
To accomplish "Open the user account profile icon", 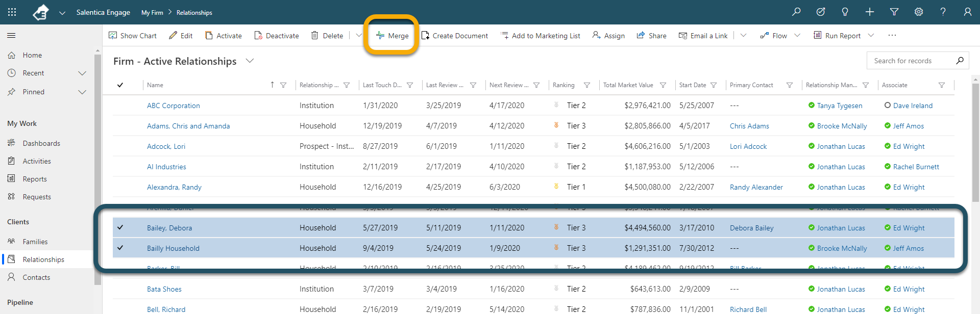I will pos(968,12).
